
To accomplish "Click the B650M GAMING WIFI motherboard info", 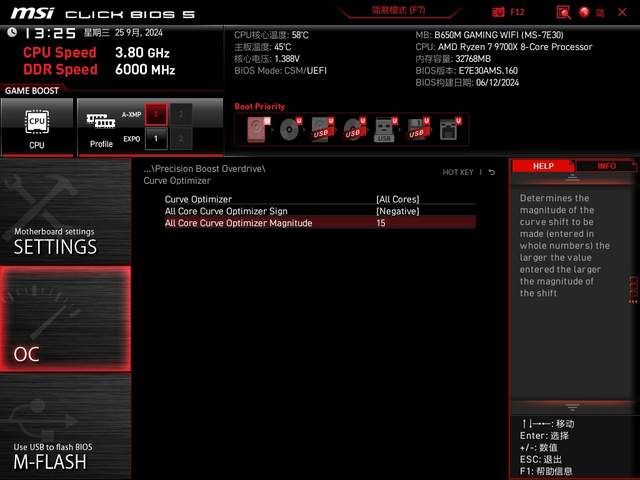I will point(489,35).
